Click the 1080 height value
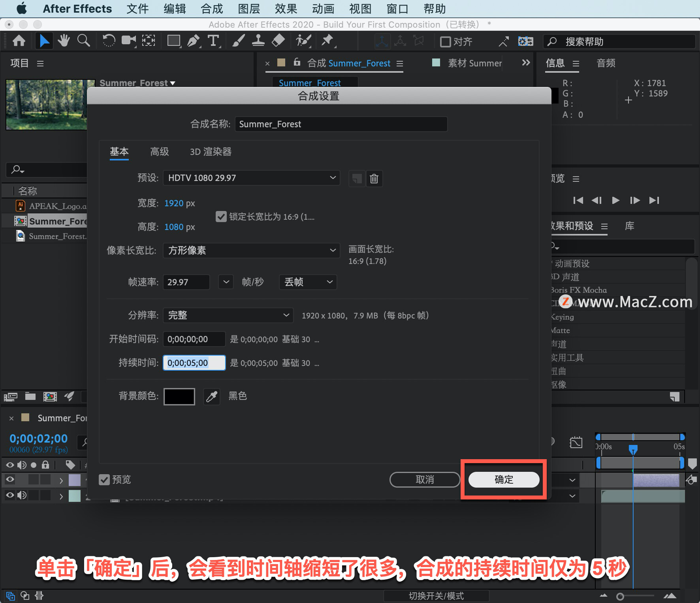Screen dimensions: 700x603 point(174,227)
